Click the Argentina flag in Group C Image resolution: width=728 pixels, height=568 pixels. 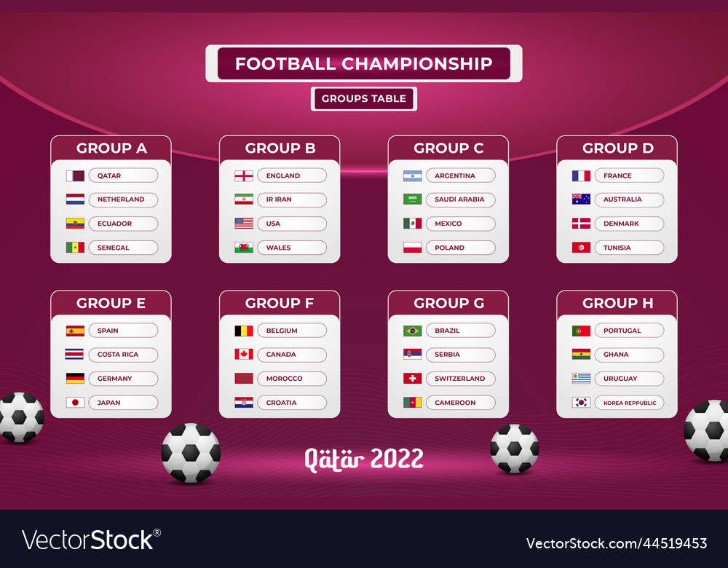pyautogui.click(x=412, y=175)
